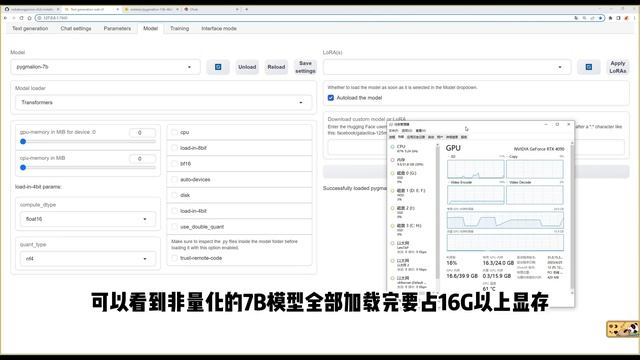The image size is (640, 360).
Task: Click the gpu-memory numeric value field
Action: (142, 133)
